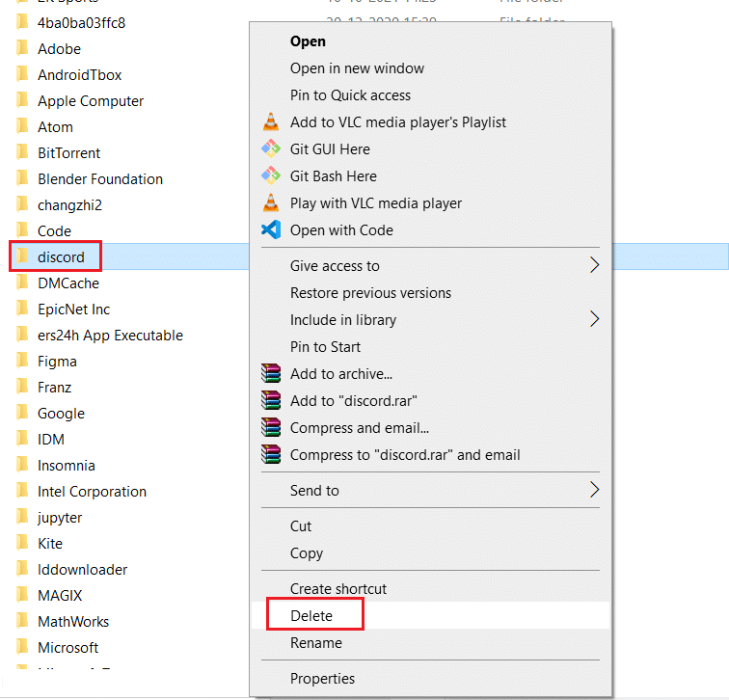Viewport: 729px width, 700px height.
Task: Click the Git Bash Here icon
Action: [x=271, y=176]
